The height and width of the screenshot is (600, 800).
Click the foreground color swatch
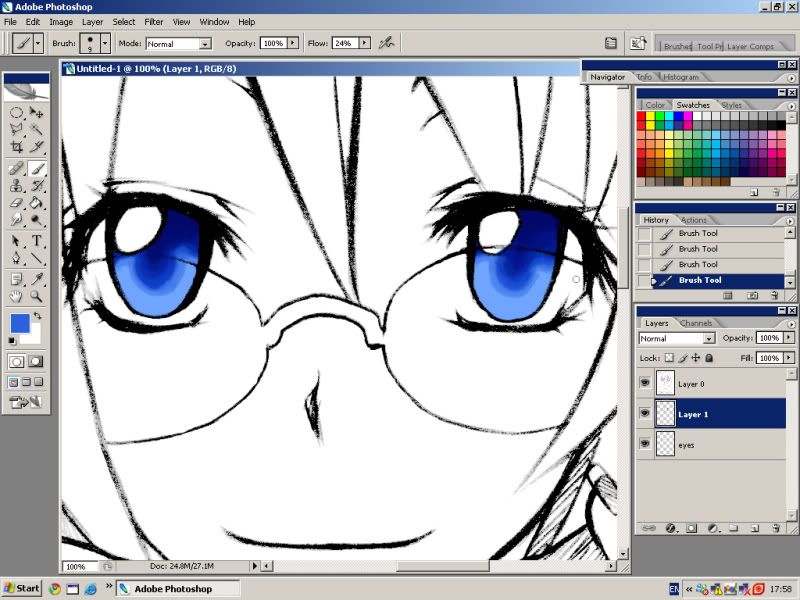click(20, 323)
